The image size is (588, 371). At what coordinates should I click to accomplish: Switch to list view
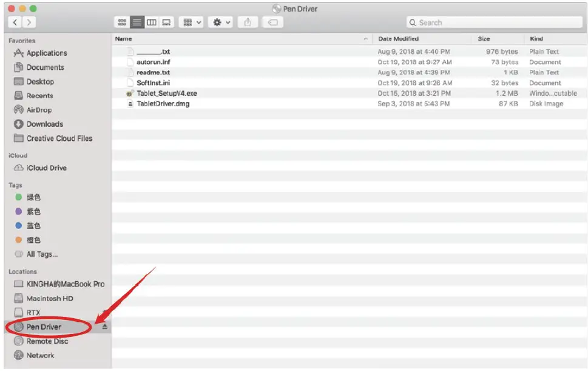point(137,22)
